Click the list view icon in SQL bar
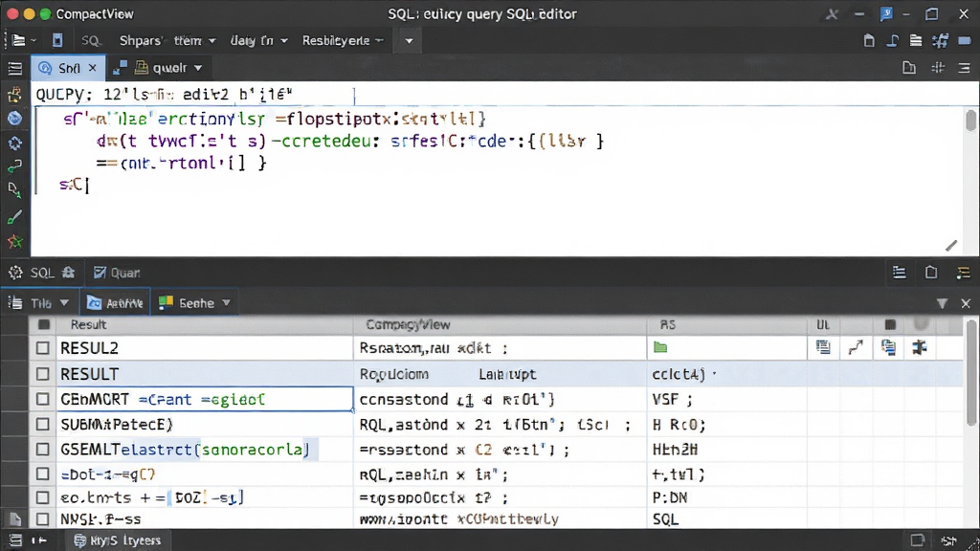980x551 pixels. 900,273
